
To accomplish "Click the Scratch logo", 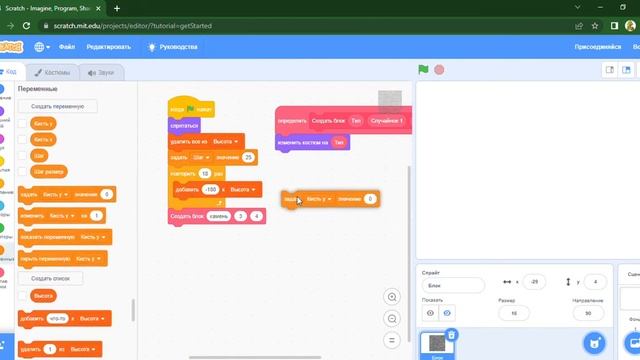I will pyautogui.click(x=11, y=47).
